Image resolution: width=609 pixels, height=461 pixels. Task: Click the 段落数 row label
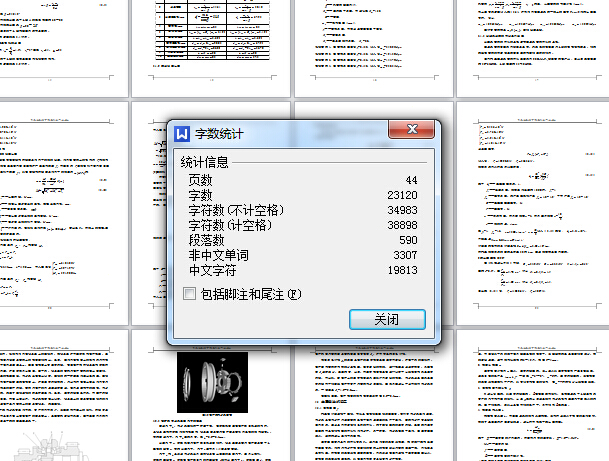[207, 240]
